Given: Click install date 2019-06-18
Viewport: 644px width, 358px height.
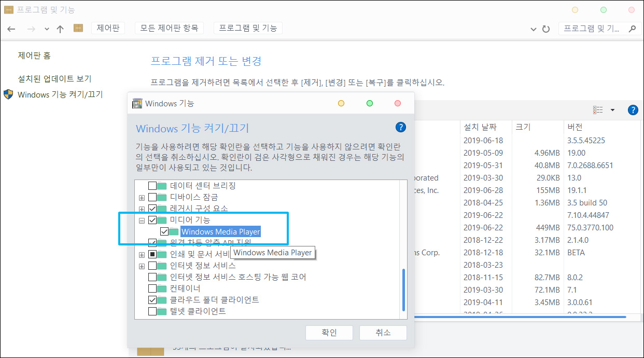Looking at the screenshot, I should coord(483,140).
